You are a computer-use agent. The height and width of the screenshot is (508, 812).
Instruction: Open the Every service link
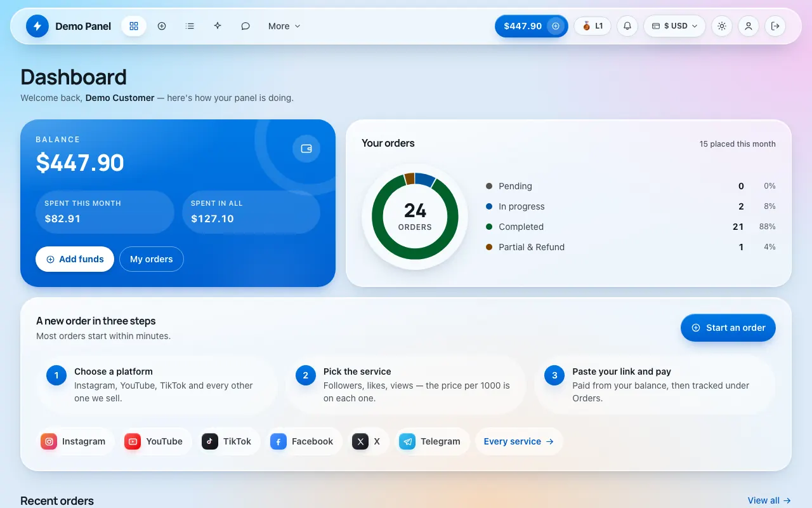[x=519, y=441]
